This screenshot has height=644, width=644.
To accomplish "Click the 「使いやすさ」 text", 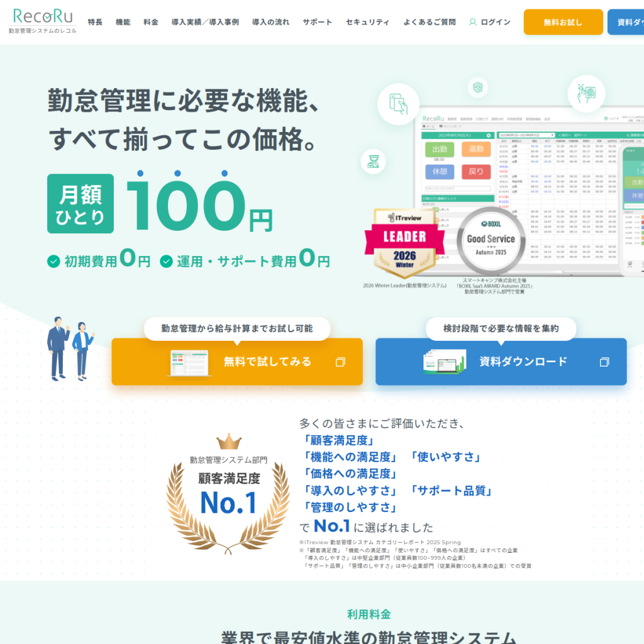I will (446, 457).
